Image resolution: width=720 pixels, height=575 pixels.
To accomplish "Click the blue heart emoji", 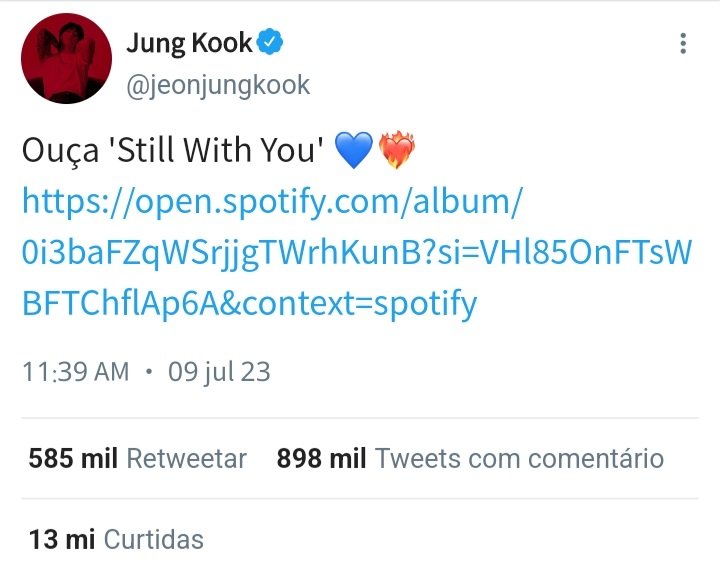I will (354, 149).
